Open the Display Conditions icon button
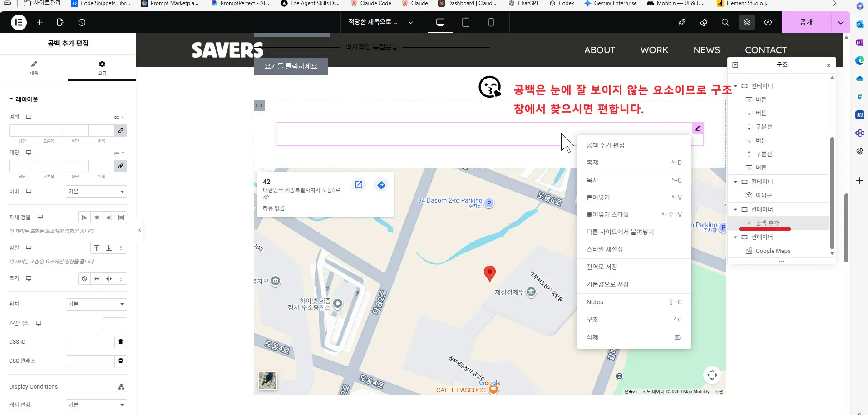 (x=121, y=387)
